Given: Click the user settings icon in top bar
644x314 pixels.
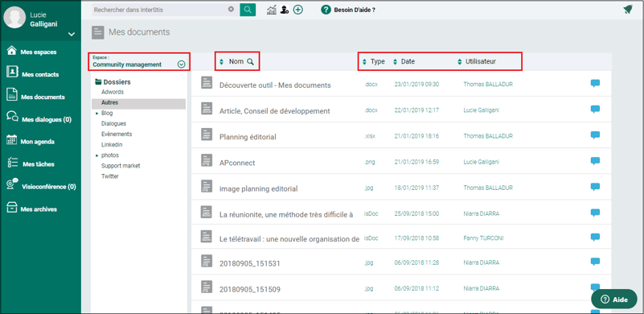Looking at the screenshot, I should coord(285,10).
